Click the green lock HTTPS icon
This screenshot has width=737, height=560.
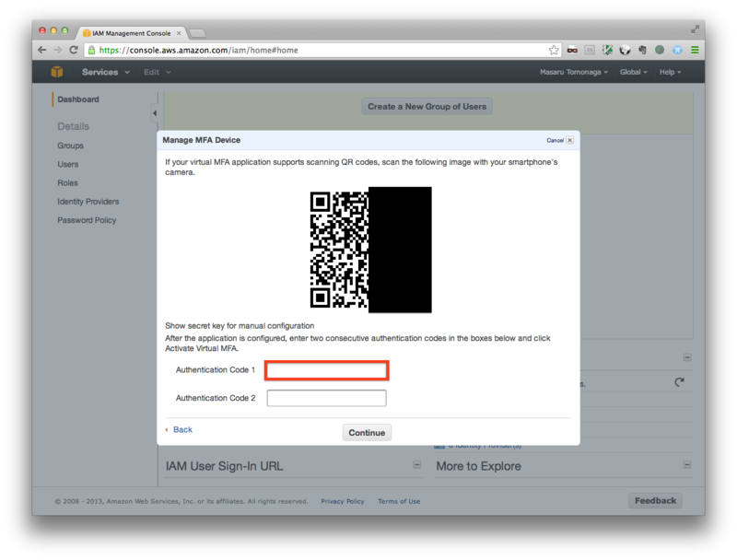(91, 50)
